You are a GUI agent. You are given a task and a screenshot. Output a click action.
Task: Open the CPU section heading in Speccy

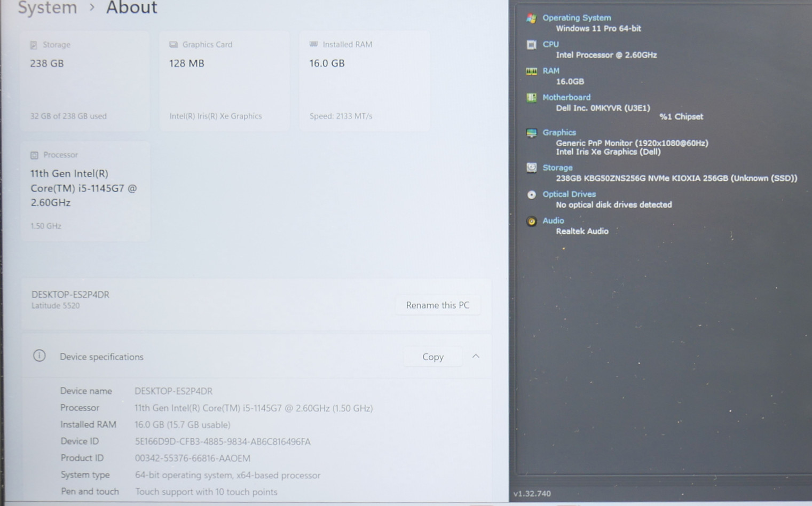550,44
